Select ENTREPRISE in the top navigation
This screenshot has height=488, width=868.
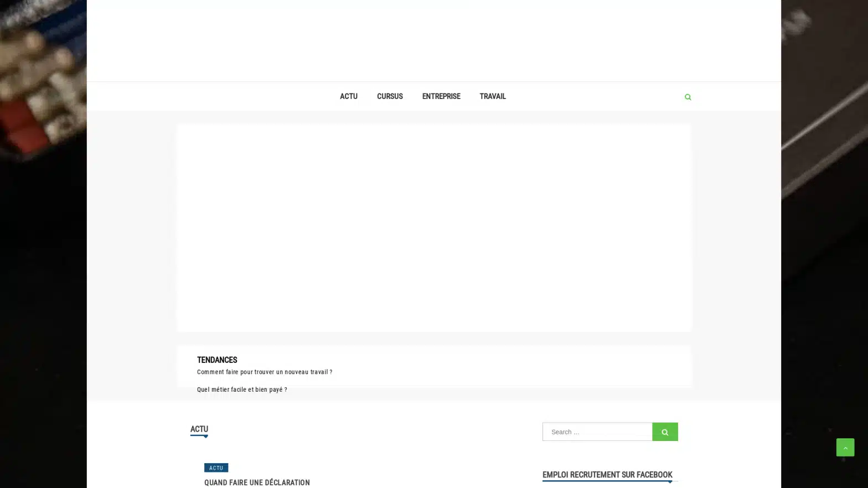click(x=441, y=96)
